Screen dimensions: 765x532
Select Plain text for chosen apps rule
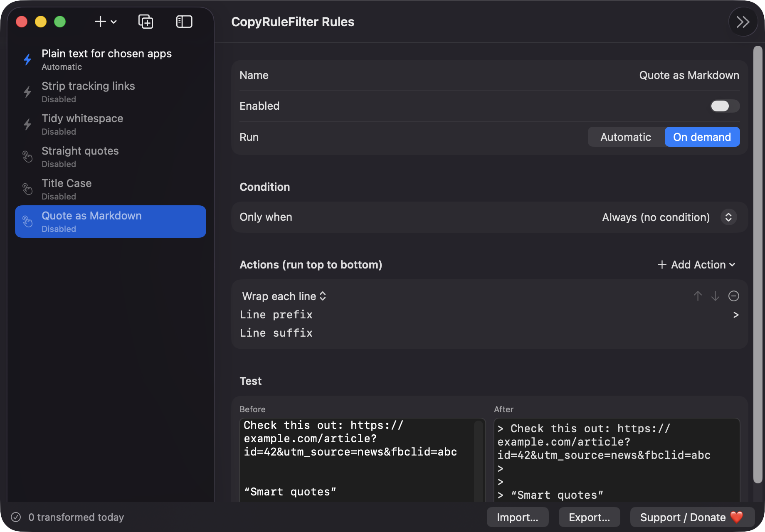pyautogui.click(x=111, y=59)
